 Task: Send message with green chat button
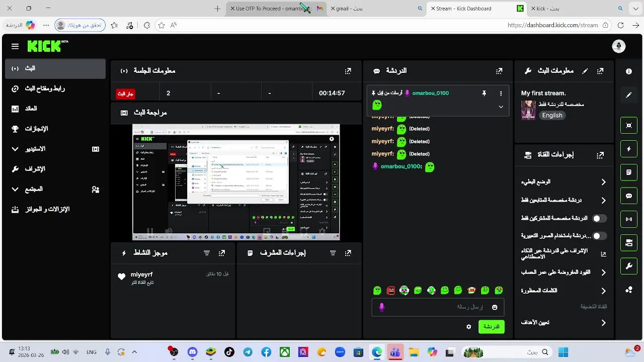coord(491,327)
